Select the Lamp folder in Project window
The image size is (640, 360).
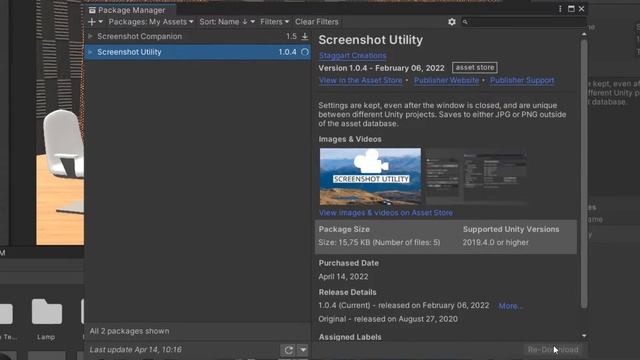pos(47,318)
